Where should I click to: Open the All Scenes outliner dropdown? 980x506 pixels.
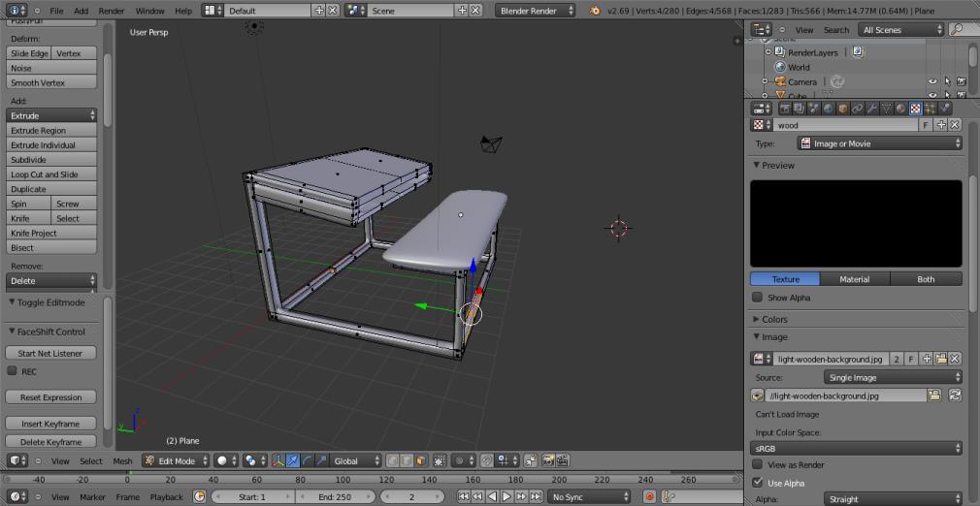click(901, 29)
